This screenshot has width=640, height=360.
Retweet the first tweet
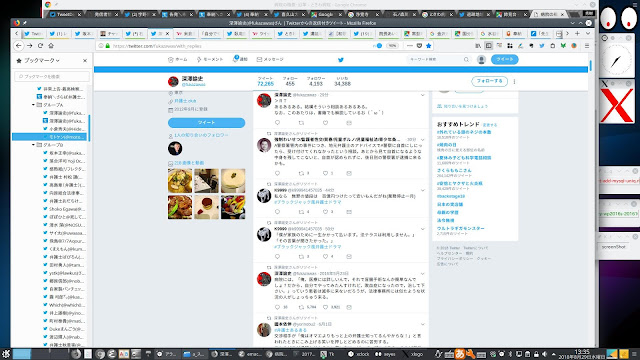coord(301,123)
